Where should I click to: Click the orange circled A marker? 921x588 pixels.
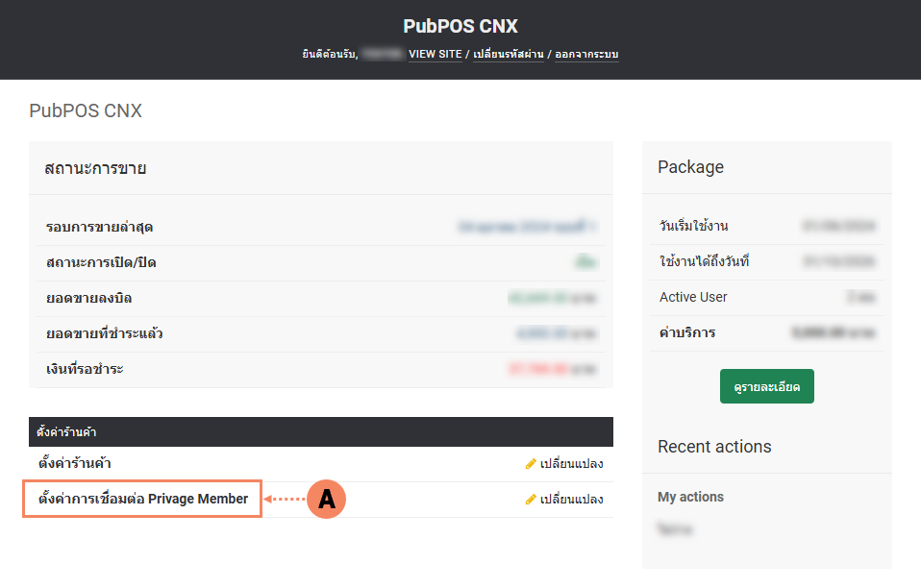pos(326,500)
